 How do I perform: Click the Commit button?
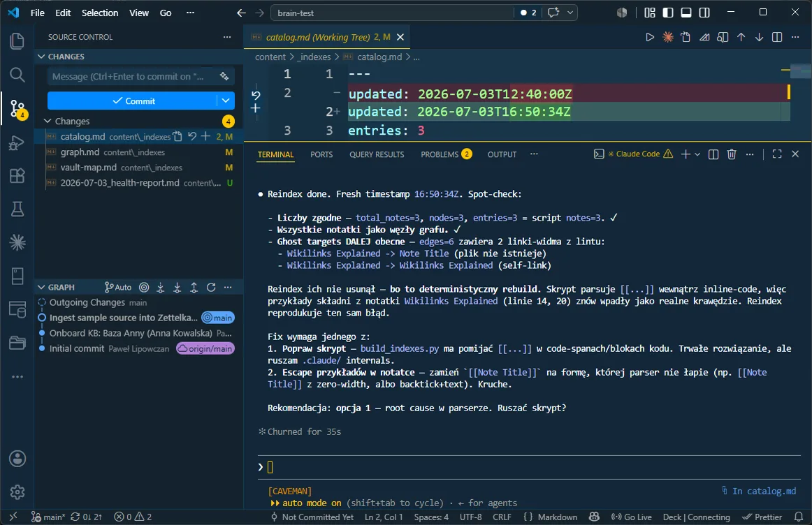click(133, 101)
